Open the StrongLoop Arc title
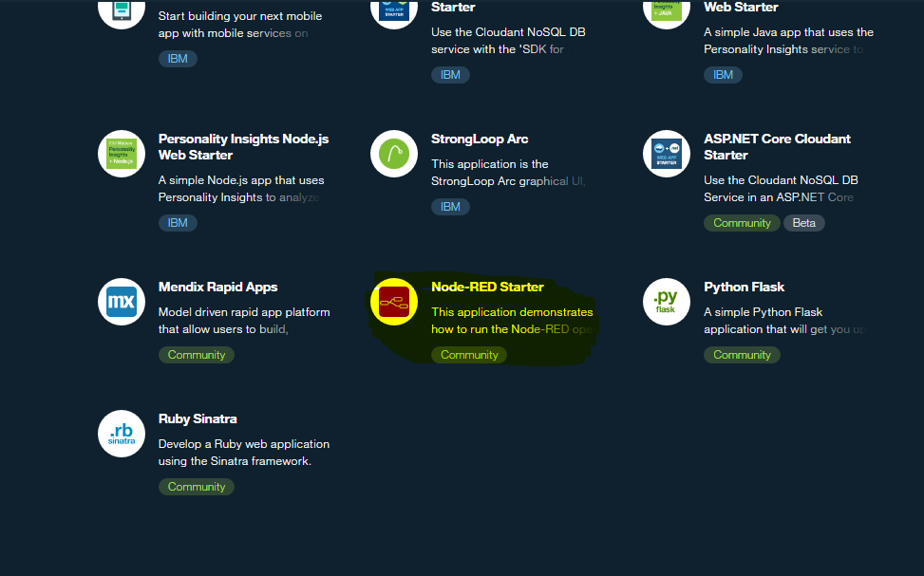 click(x=480, y=139)
